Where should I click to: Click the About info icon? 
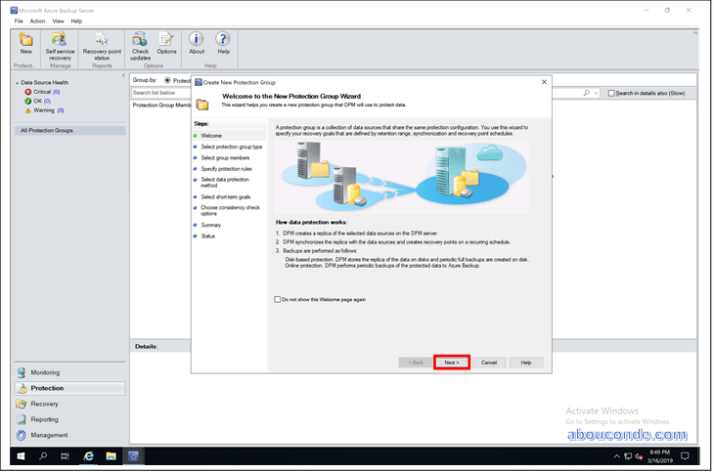(197, 42)
